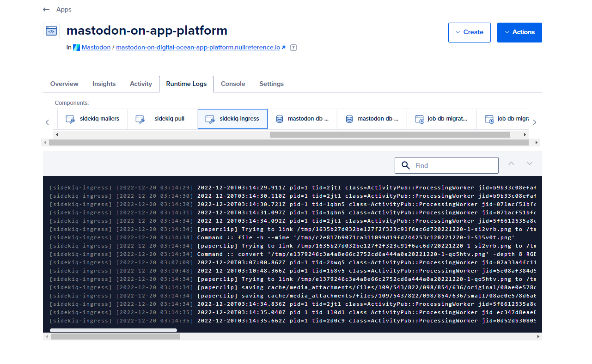Click log line timestamped 03:07:00.862Z
This screenshot has width=592, height=364.
click(x=293, y=262)
